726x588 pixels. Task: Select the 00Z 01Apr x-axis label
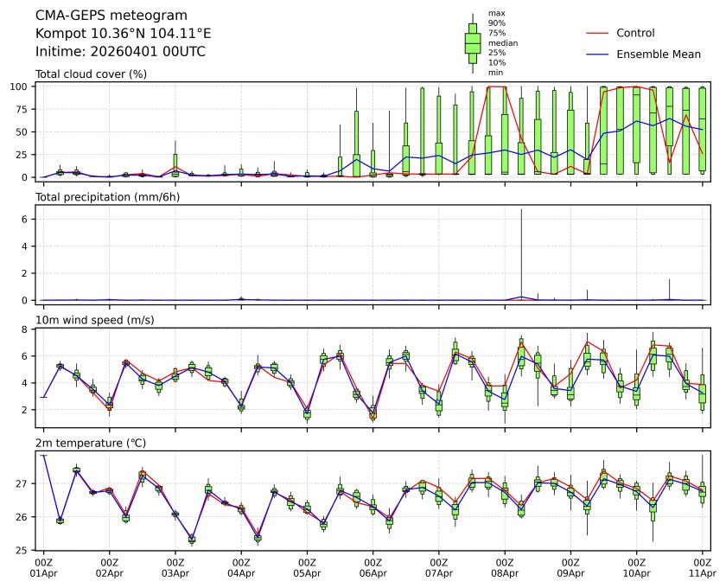pos(43,567)
